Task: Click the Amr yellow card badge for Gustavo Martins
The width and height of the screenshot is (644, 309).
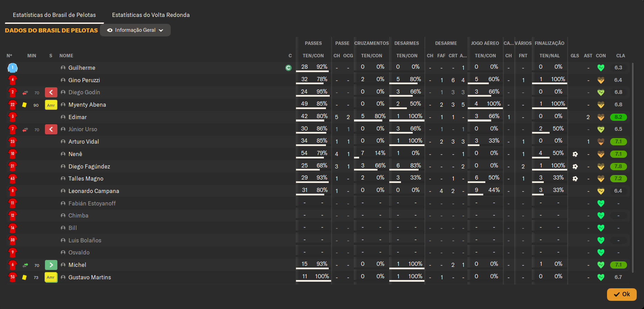Action: (51, 277)
